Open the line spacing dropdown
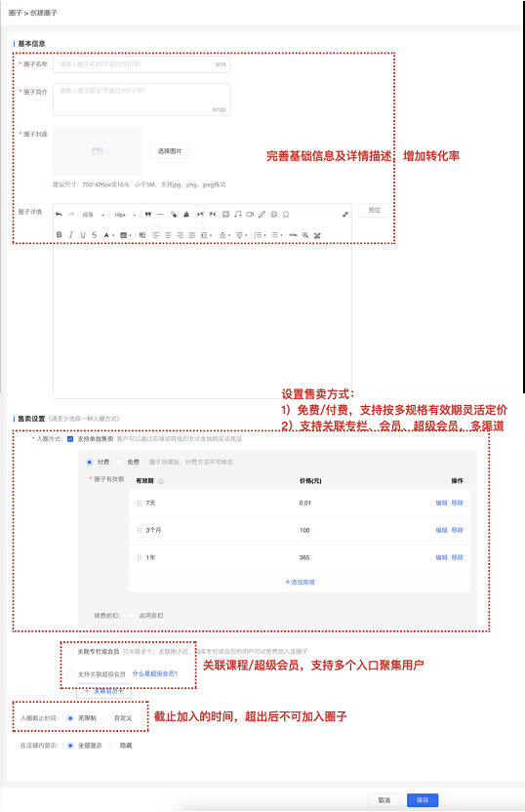 223,235
